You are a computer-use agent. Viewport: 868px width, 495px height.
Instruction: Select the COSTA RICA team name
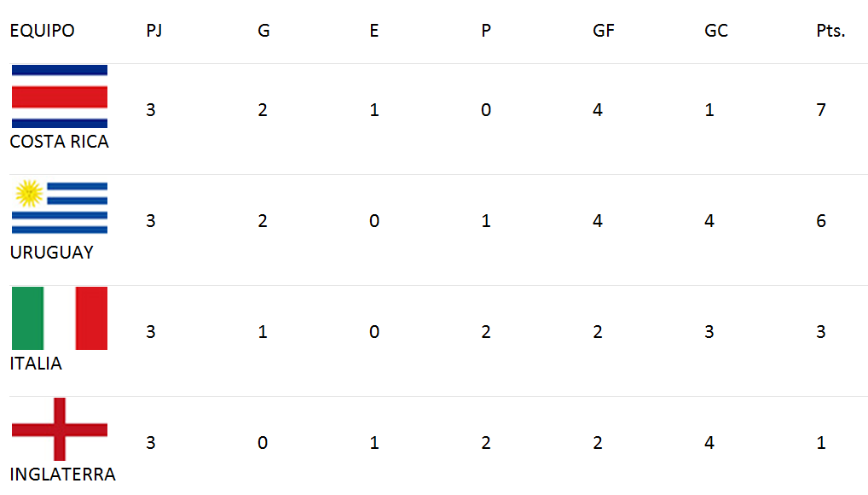59,142
